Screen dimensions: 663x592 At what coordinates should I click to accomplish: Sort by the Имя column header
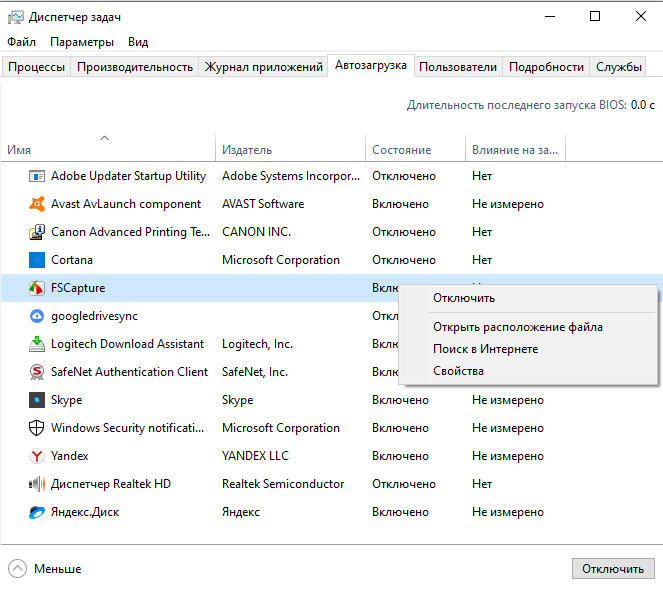108,150
